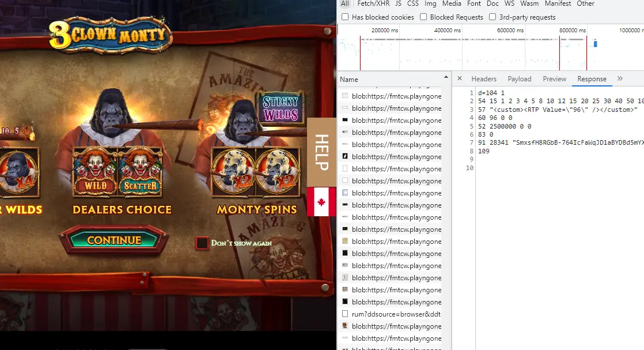Click the response line starting "54 15 1 2"

coord(560,101)
